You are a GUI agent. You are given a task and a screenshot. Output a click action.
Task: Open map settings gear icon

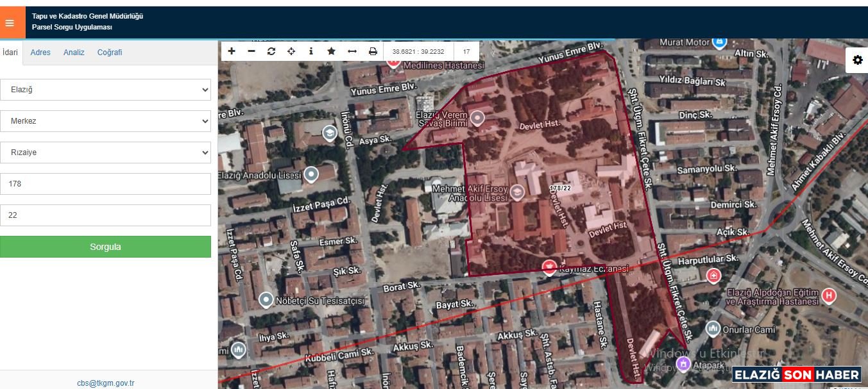857,60
